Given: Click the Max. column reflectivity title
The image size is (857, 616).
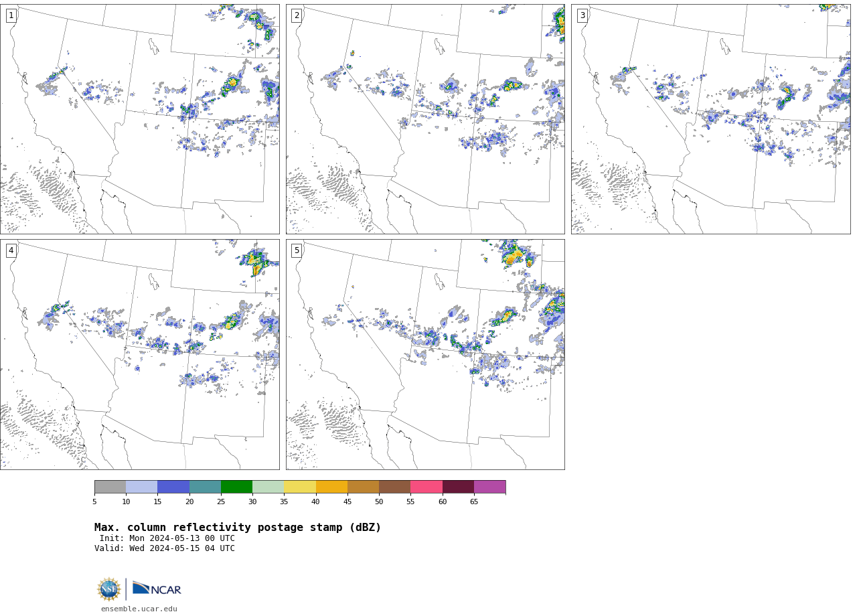Looking at the screenshot, I should tap(238, 528).
